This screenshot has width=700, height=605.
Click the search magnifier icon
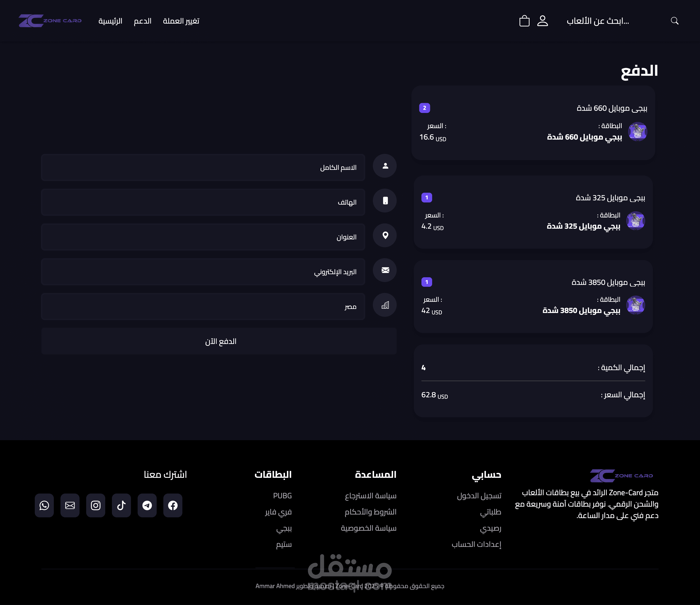pyautogui.click(x=675, y=21)
